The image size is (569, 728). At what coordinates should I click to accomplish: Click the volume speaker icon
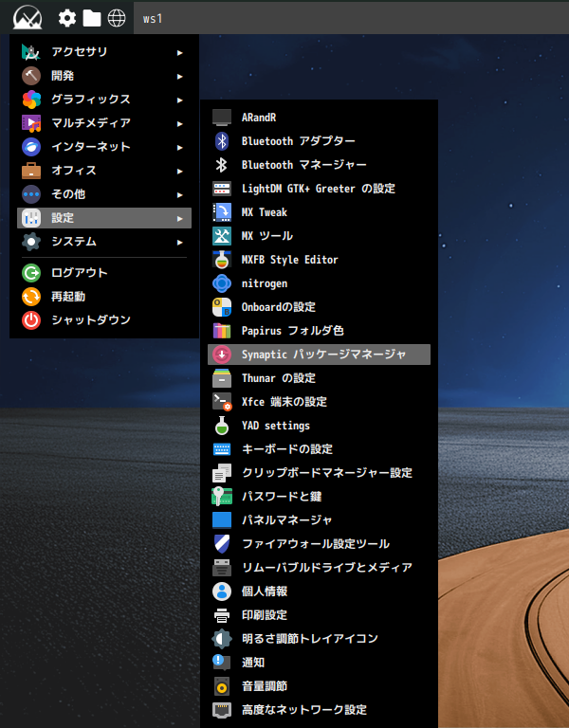pyautogui.click(x=222, y=686)
